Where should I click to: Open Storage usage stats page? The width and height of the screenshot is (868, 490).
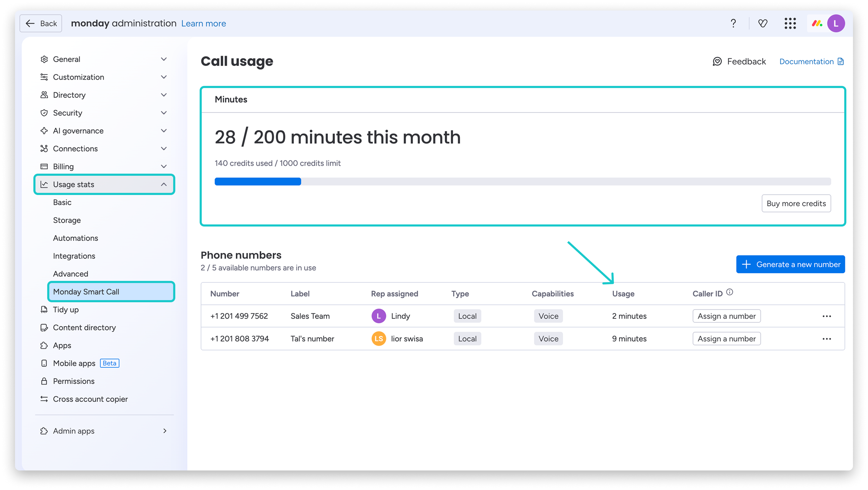67,220
